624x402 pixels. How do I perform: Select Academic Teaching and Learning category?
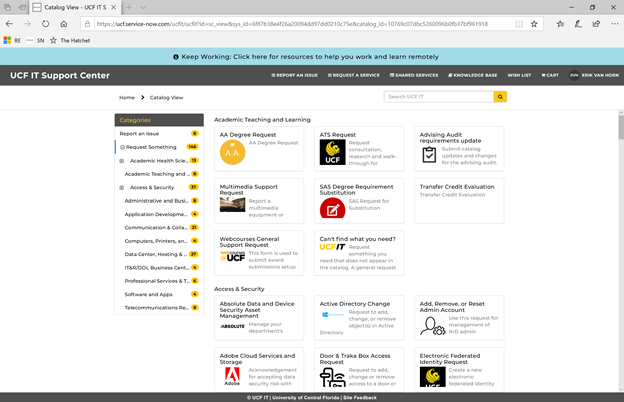[159, 174]
